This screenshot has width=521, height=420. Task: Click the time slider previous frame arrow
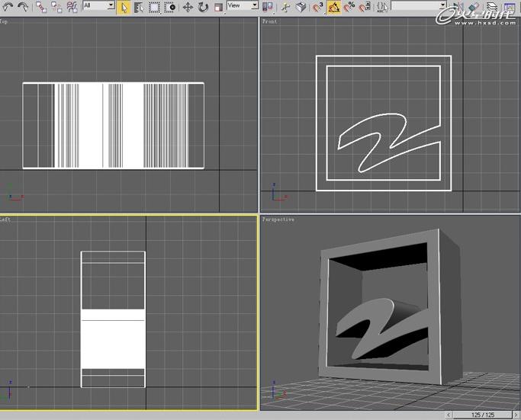(x=449, y=415)
